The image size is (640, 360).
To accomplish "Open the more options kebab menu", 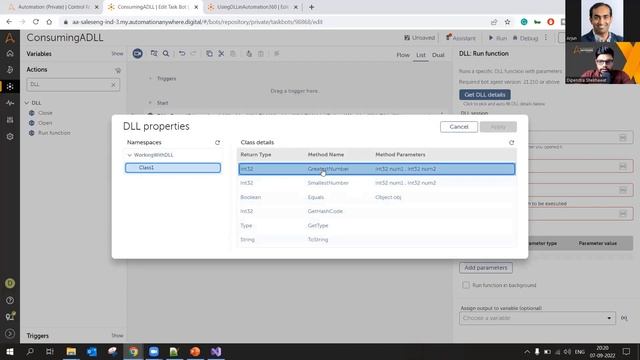I will pyautogui.click(x=546, y=38).
